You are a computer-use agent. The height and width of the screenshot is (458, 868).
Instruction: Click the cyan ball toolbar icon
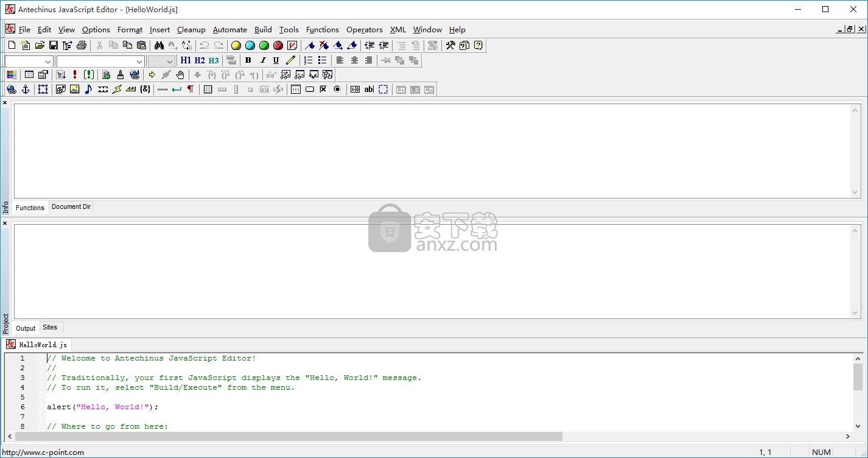pos(250,45)
